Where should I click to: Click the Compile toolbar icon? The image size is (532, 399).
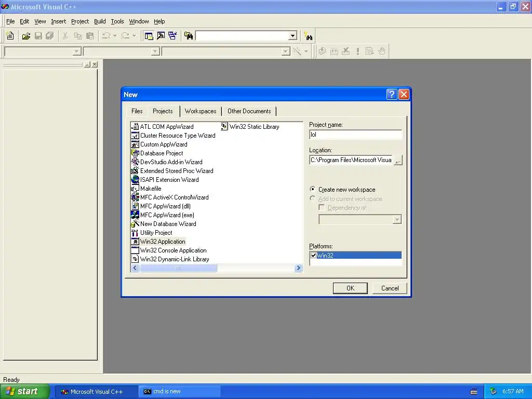pos(322,51)
